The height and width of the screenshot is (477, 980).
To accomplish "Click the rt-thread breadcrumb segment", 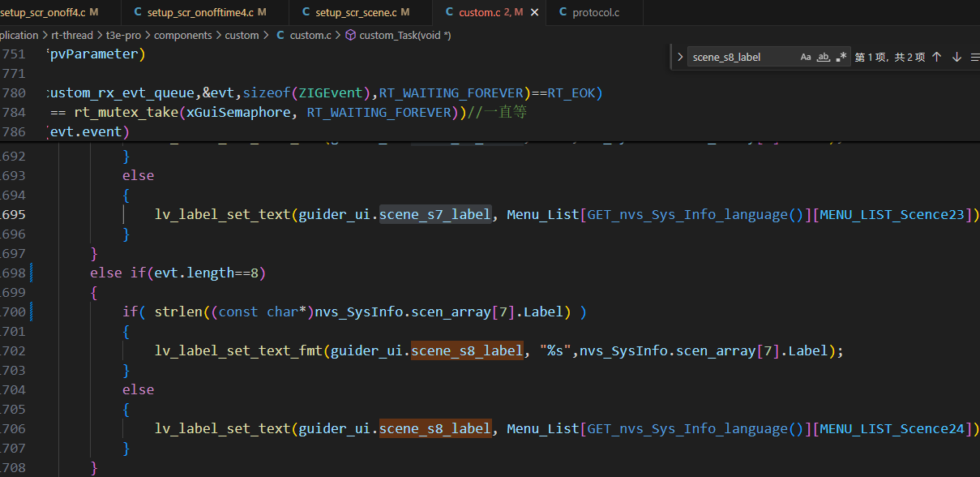I will [71, 35].
